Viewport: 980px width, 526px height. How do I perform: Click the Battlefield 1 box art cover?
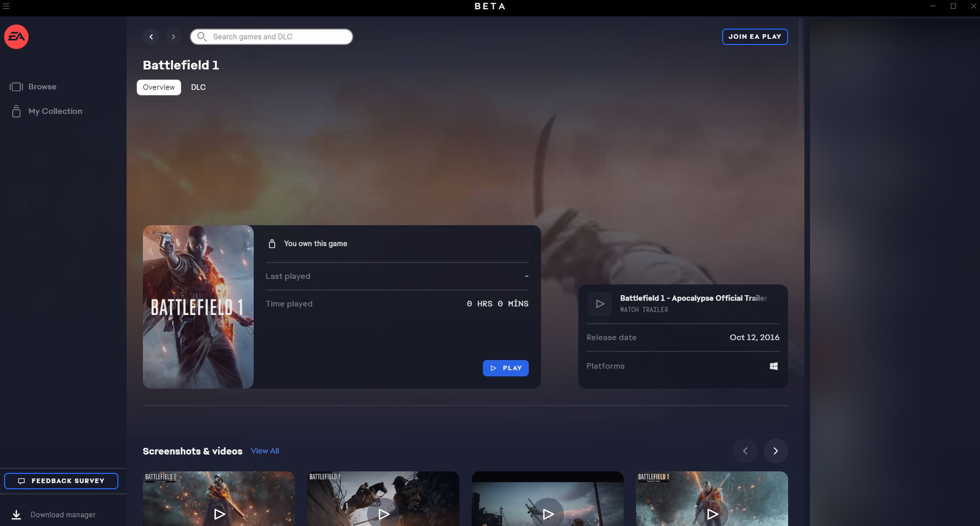(198, 307)
